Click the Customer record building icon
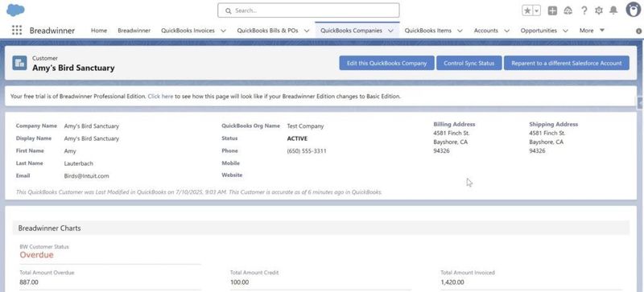Screen dimensions: 644x292 (x=19, y=63)
